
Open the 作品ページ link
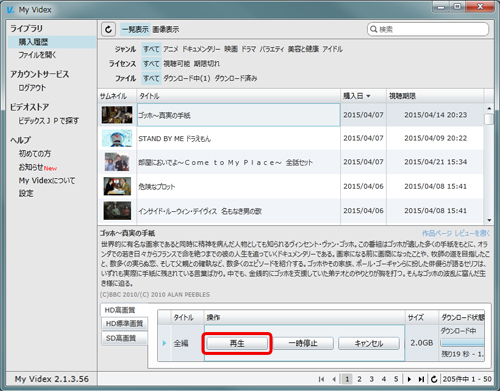(437, 233)
